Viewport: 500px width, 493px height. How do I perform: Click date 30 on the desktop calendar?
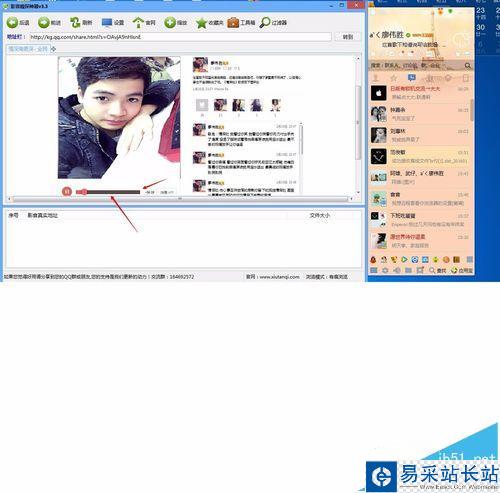click(480, 29)
